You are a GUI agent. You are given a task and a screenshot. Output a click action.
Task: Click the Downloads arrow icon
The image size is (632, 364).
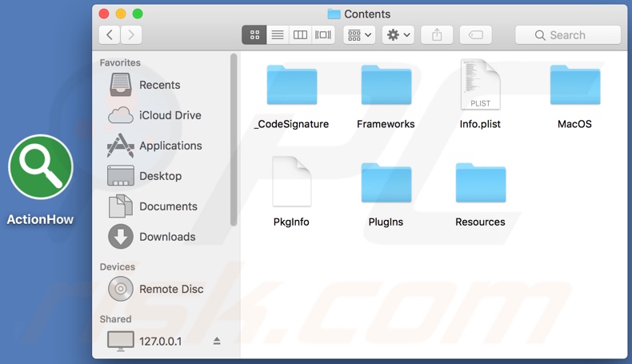121,236
